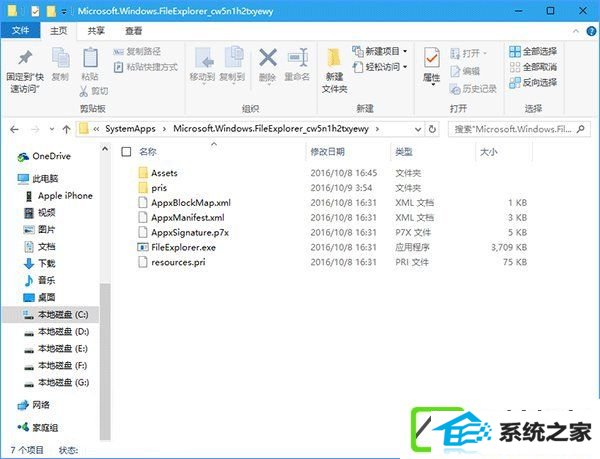Expand the address bar history dropdown
Viewport: 600px width, 459px height.
(x=418, y=129)
